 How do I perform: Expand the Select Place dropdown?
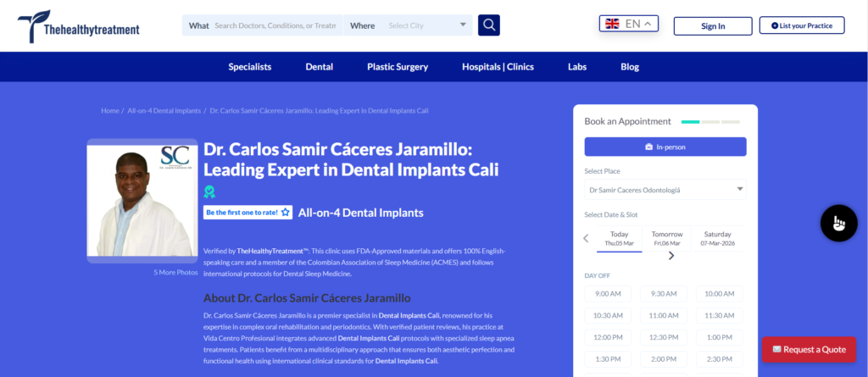coord(665,190)
